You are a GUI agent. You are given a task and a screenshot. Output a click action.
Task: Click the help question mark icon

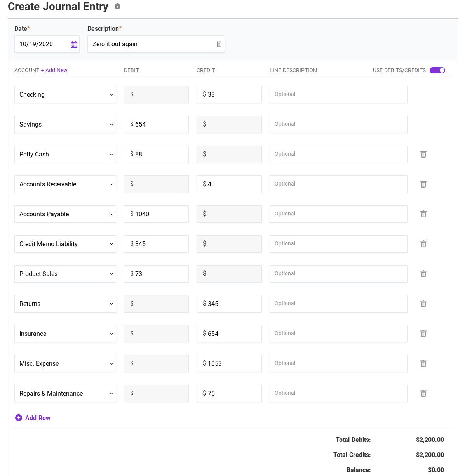pyautogui.click(x=117, y=7)
